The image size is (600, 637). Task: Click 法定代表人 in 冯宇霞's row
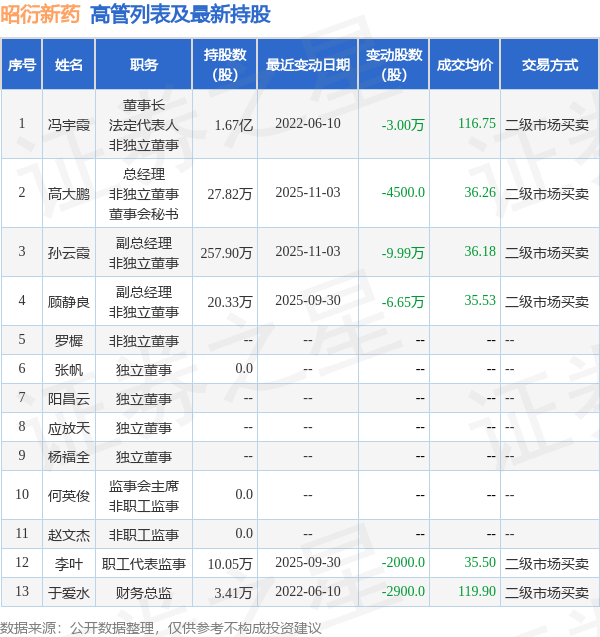[x=143, y=125]
